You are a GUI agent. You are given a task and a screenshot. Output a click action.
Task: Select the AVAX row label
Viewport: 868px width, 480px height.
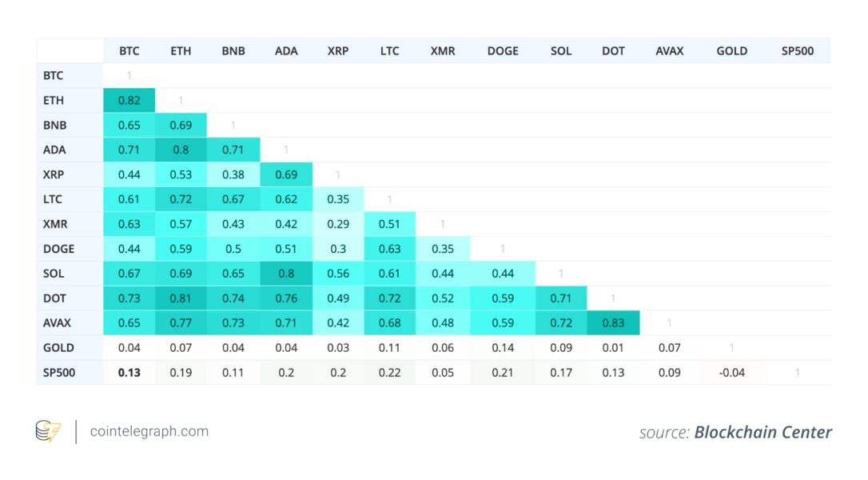pyautogui.click(x=58, y=323)
